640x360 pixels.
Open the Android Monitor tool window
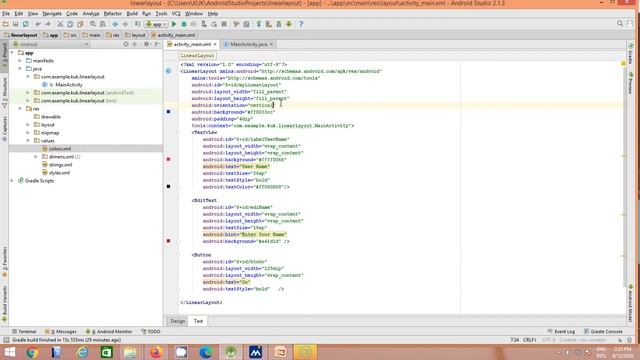coord(109,331)
